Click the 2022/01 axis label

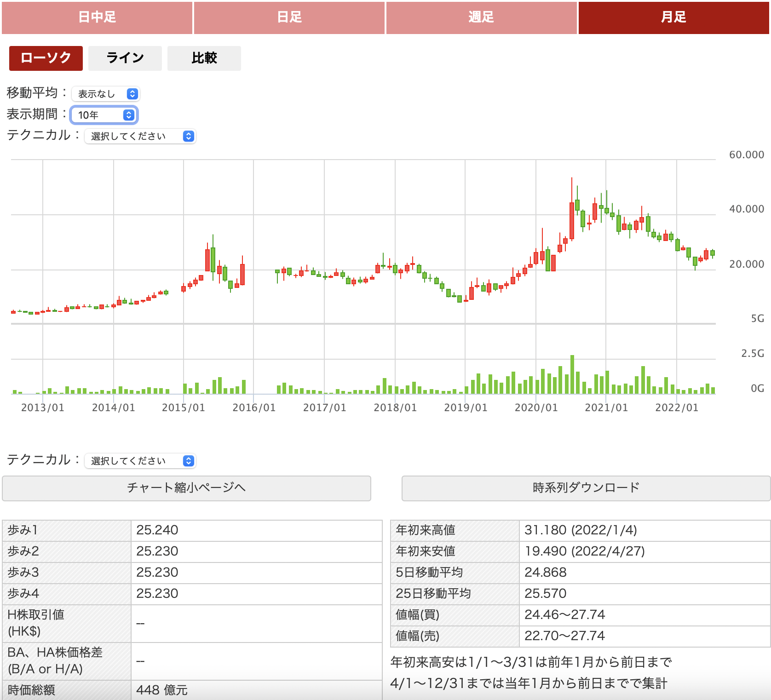[677, 407]
